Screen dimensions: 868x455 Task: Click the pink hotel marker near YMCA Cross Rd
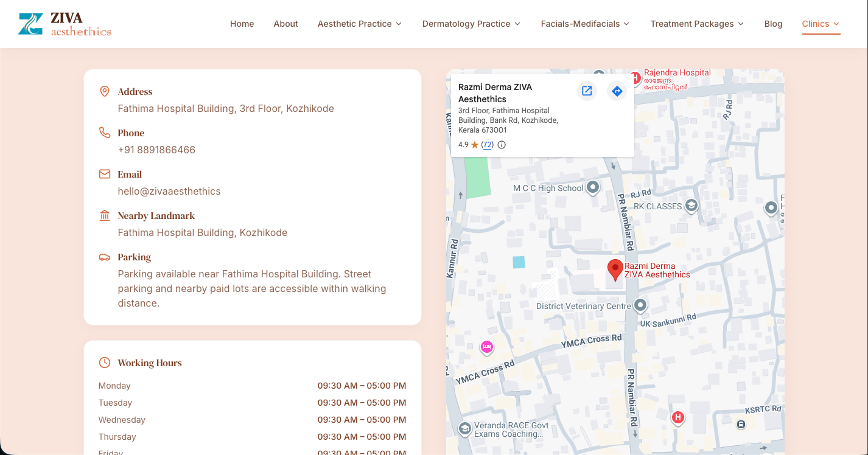coord(486,347)
